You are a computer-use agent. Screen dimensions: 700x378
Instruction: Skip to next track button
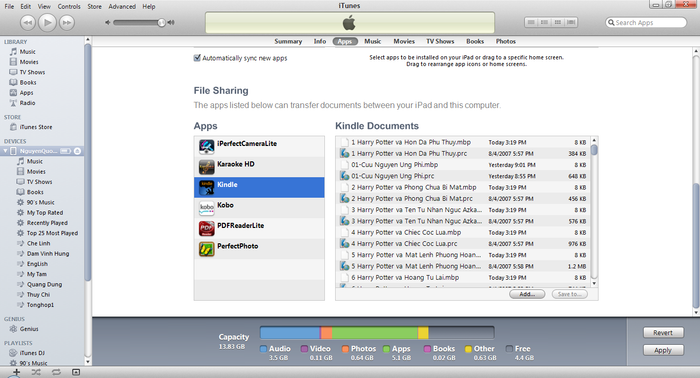[x=67, y=22]
